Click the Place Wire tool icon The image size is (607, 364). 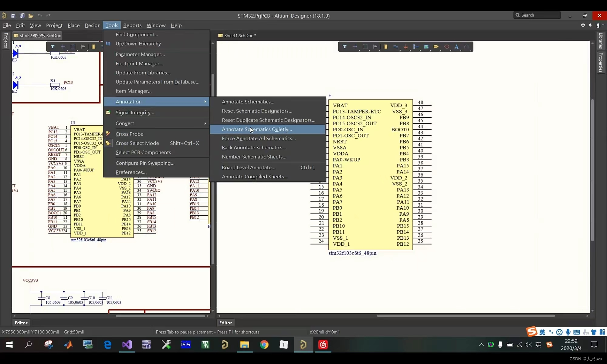[x=395, y=47]
